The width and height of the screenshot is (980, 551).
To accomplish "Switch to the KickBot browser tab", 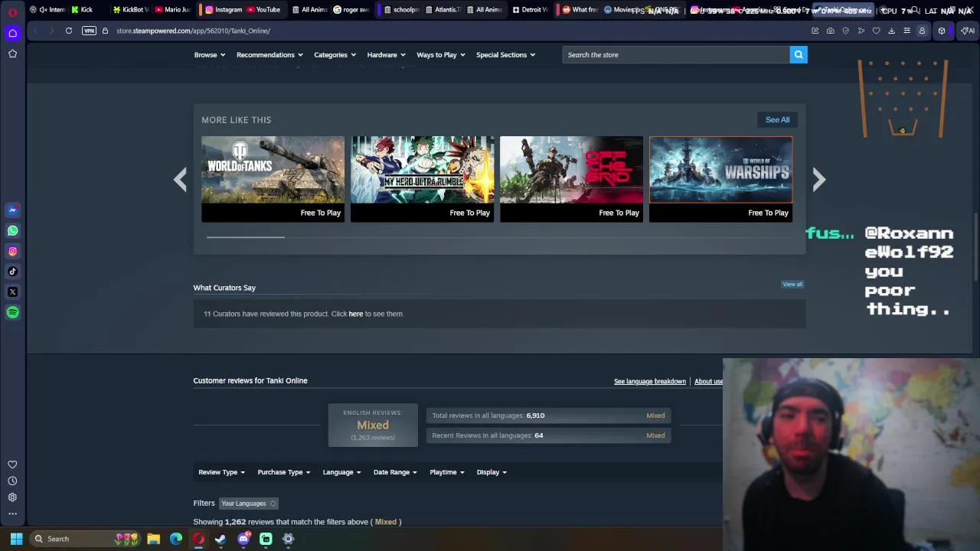I will pyautogui.click(x=131, y=10).
